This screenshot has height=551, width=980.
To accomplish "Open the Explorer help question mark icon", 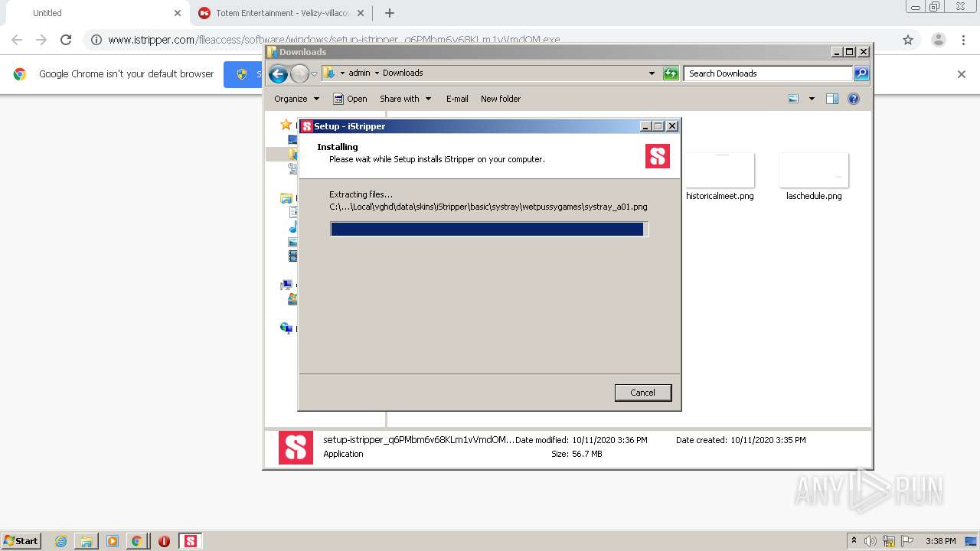I will click(x=854, y=99).
